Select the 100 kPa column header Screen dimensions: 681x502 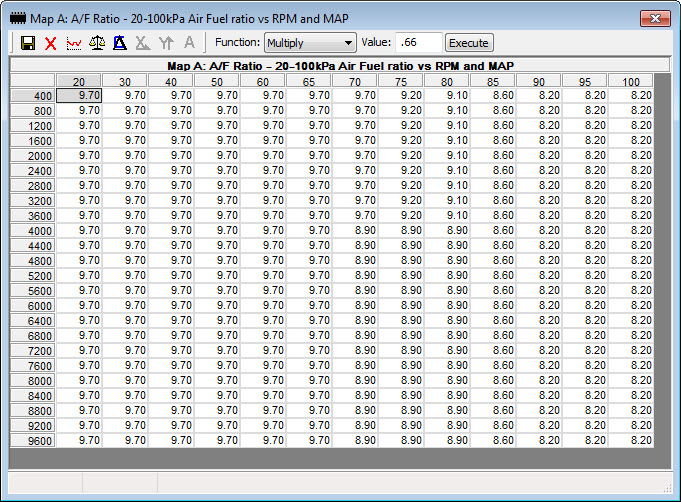coord(631,81)
